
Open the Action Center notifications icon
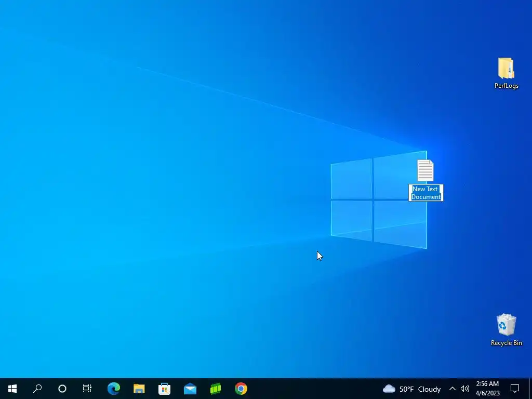click(515, 389)
